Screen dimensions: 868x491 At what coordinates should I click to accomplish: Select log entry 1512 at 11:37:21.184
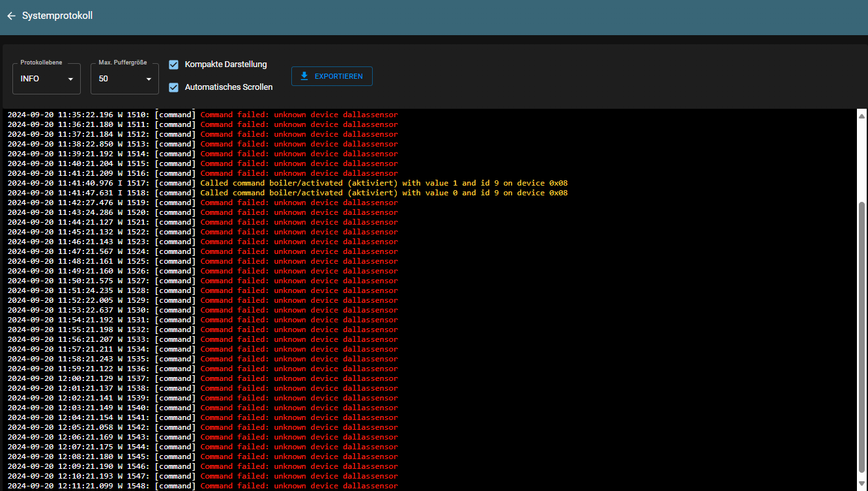203,134
